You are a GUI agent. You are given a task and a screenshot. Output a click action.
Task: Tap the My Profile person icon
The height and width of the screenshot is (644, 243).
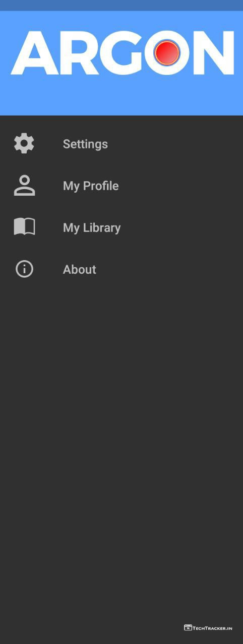tap(24, 186)
